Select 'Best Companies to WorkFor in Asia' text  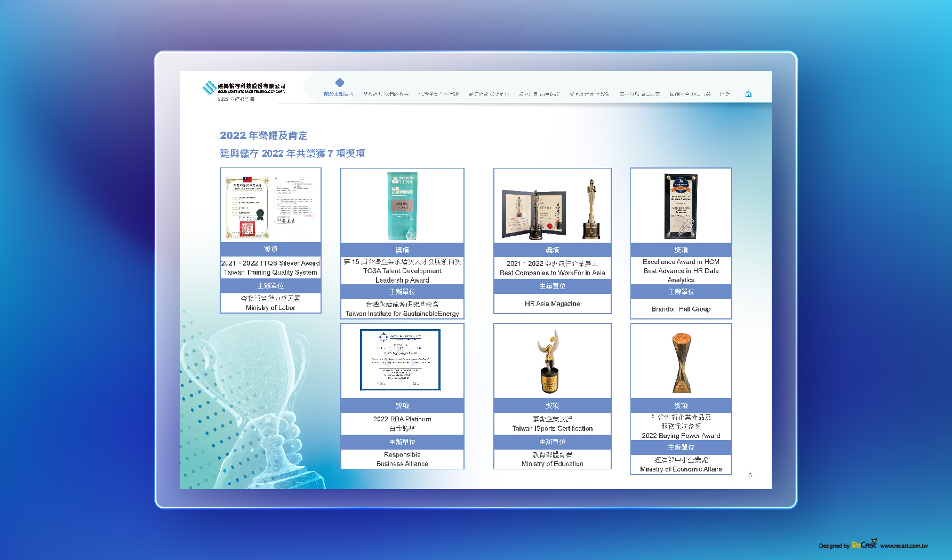(552, 273)
